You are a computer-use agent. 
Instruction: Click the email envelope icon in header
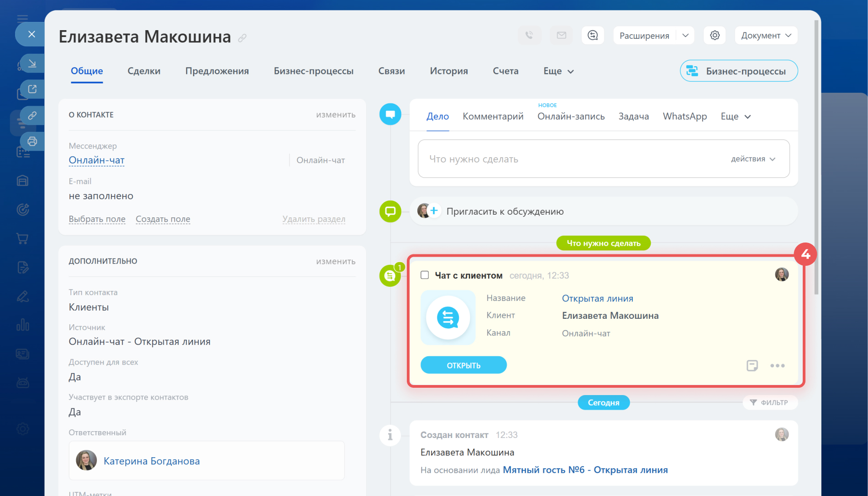[561, 35]
